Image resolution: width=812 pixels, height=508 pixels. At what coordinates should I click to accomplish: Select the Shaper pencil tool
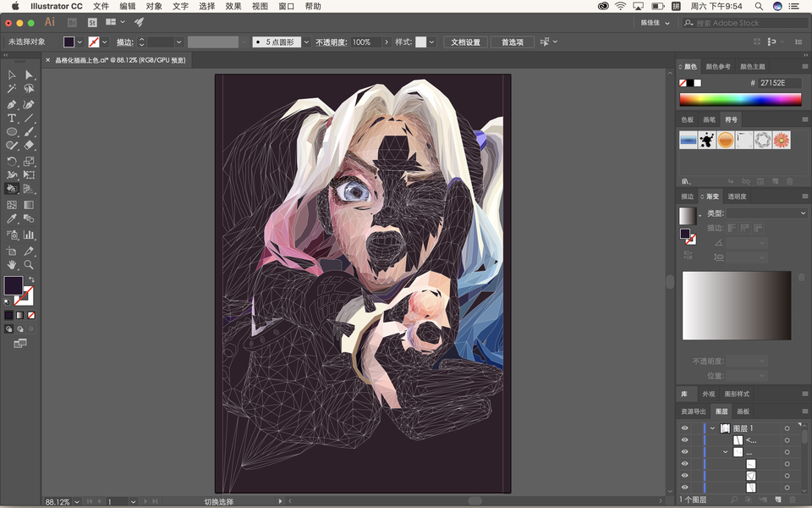tap(12, 146)
